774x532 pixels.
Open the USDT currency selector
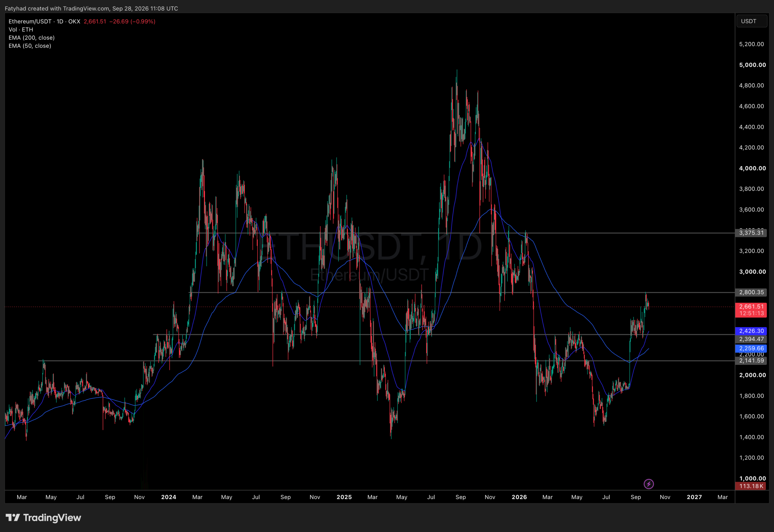[x=752, y=21]
